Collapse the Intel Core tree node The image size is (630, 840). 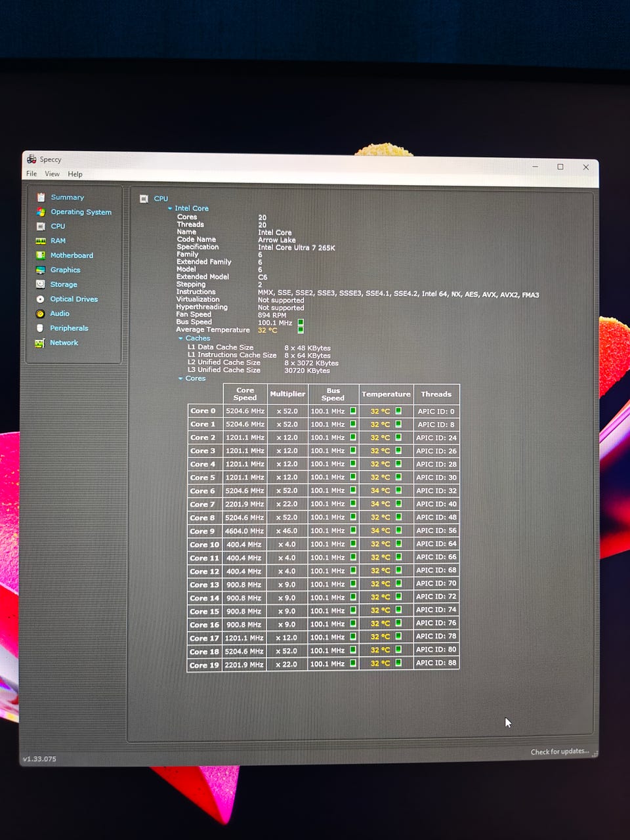tap(170, 208)
